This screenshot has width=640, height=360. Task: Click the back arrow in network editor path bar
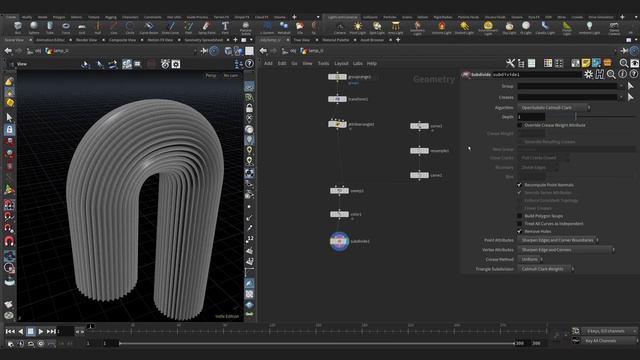point(263,51)
